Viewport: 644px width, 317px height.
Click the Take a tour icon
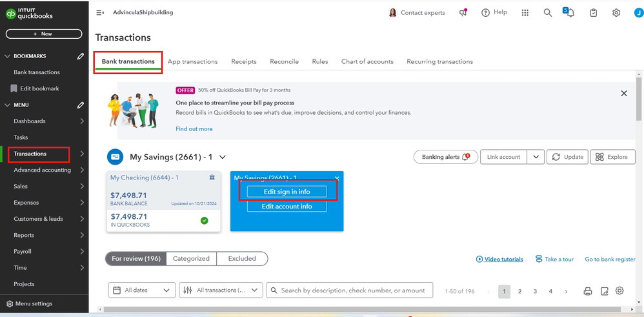point(539,259)
